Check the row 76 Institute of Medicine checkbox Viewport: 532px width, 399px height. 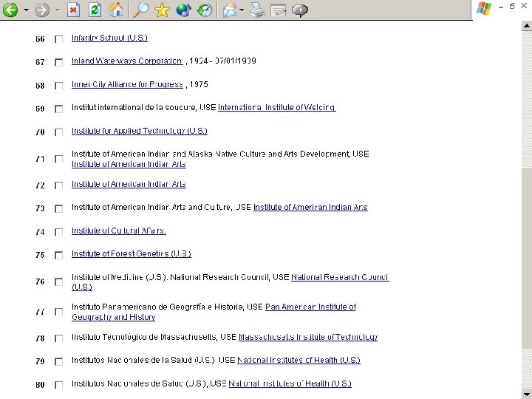pos(58,282)
